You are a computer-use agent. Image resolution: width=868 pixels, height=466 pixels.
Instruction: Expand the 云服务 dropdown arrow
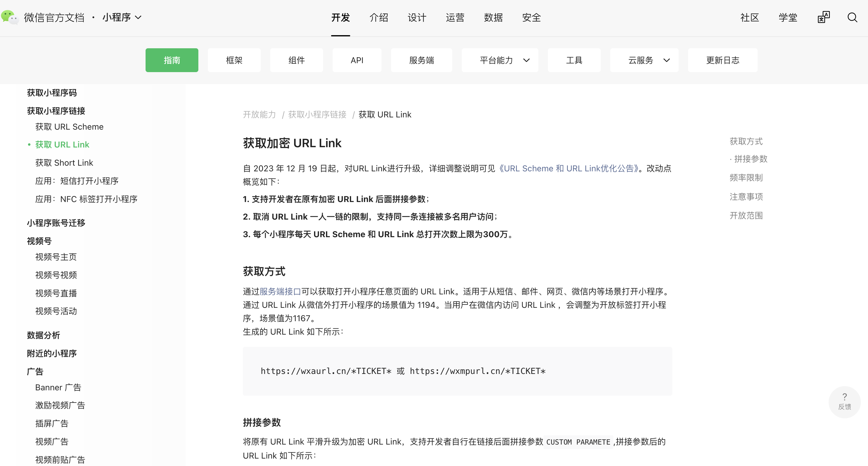coord(666,60)
